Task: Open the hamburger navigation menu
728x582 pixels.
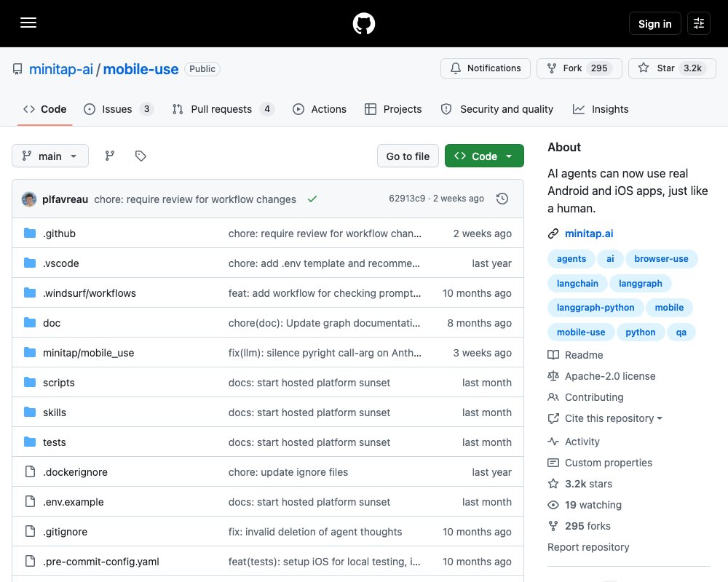Action: point(28,23)
